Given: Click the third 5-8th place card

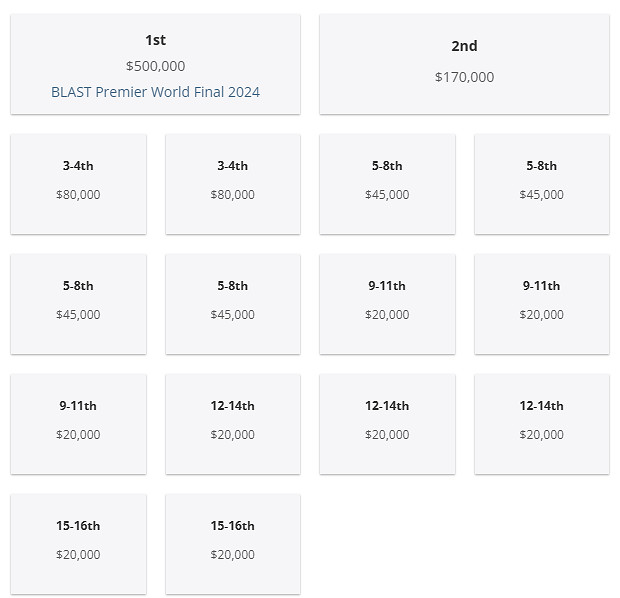Looking at the screenshot, I should pos(78,304).
